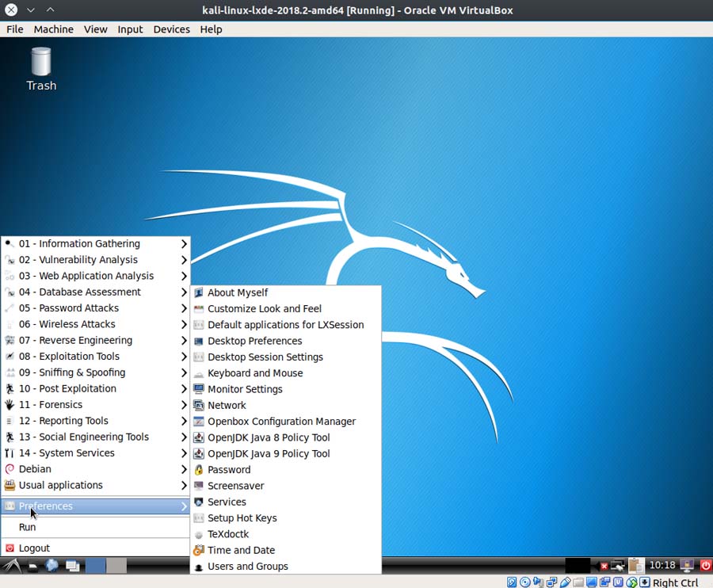Click the file manager icon in panel
The image size is (713, 588).
[x=33, y=565]
